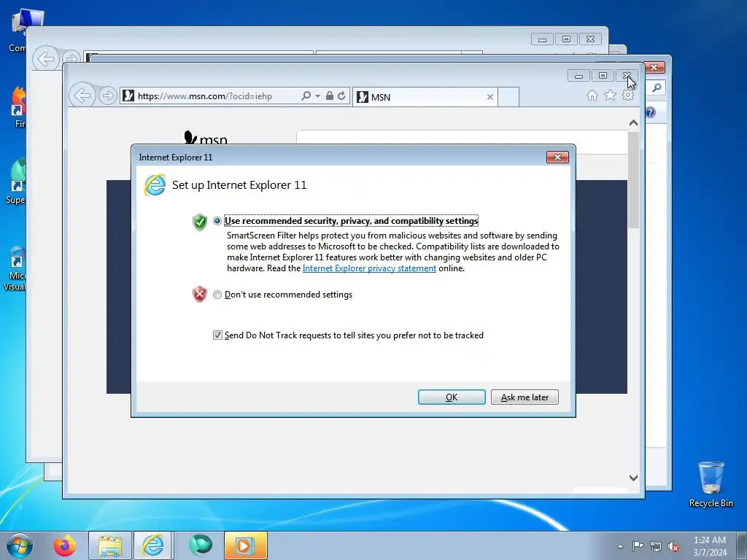Click the msn logo on page

(x=205, y=138)
